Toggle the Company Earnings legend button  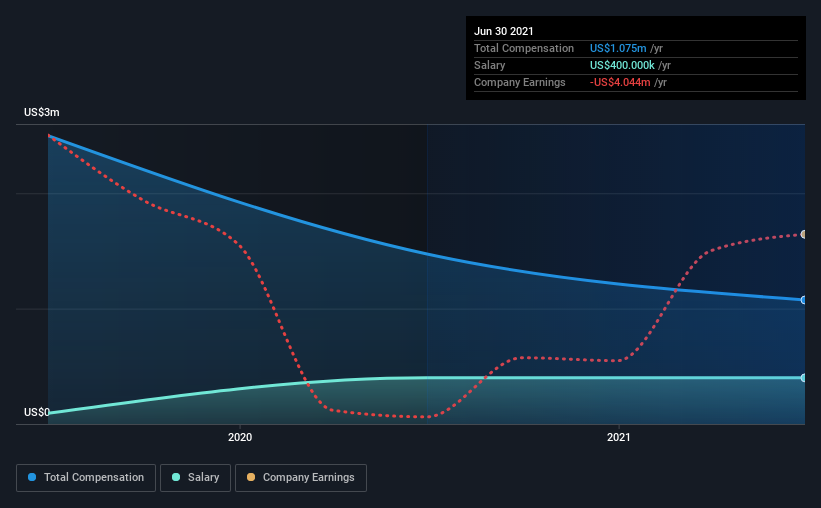pos(301,478)
